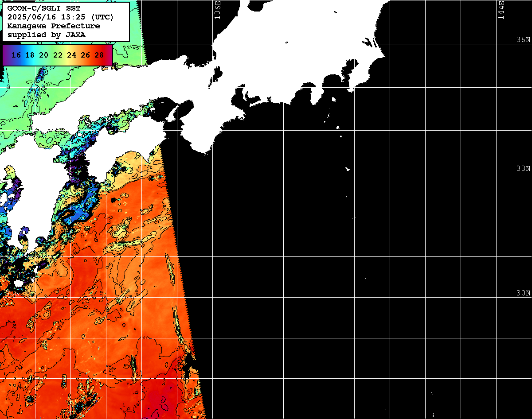Click the "36N" latitude label
The image size is (532, 419).
523,40
